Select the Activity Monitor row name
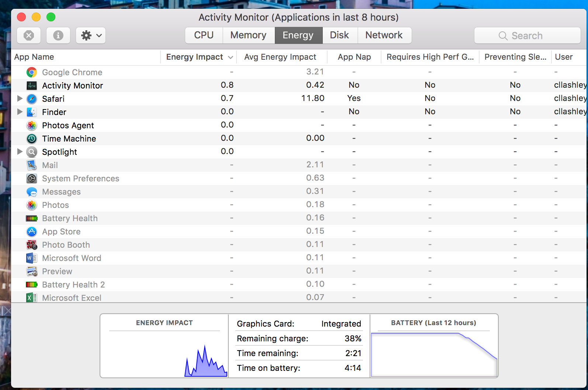The height and width of the screenshot is (390, 588). [73, 86]
